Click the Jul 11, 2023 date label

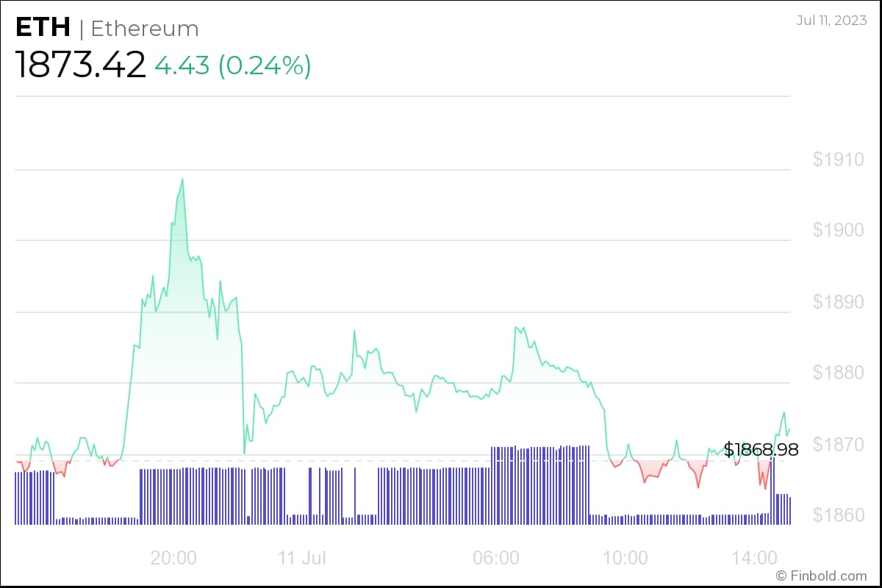[x=831, y=20]
